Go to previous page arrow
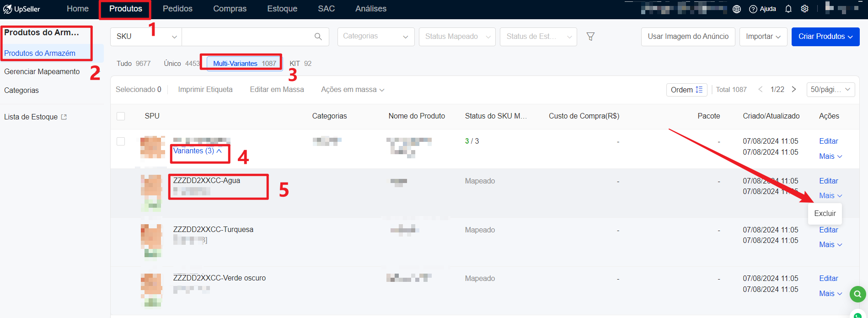The image size is (868, 318). tap(761, 89)
